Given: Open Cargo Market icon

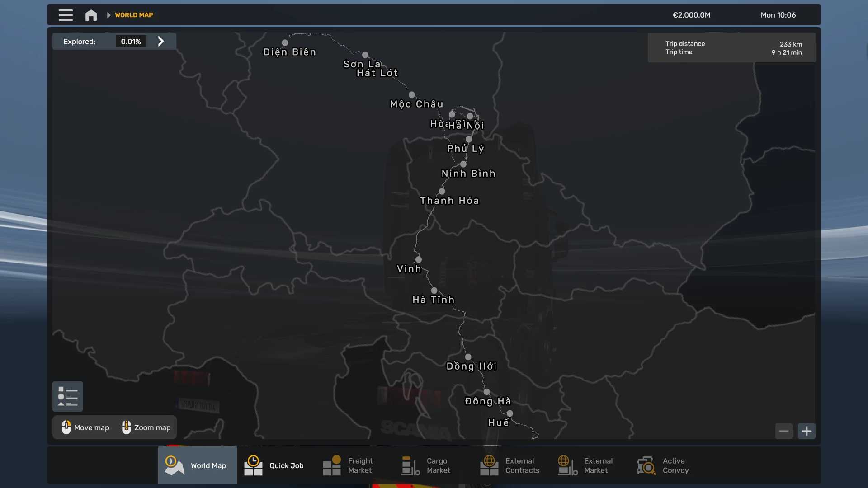Looking at the screenshot, I should click(x=410, y=465).
